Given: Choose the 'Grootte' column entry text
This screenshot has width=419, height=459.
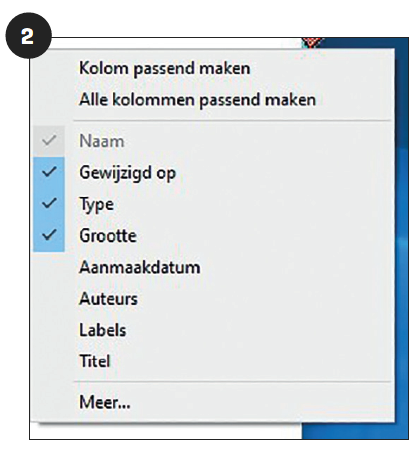Looking at the screenshot, I should pos(108,236).
